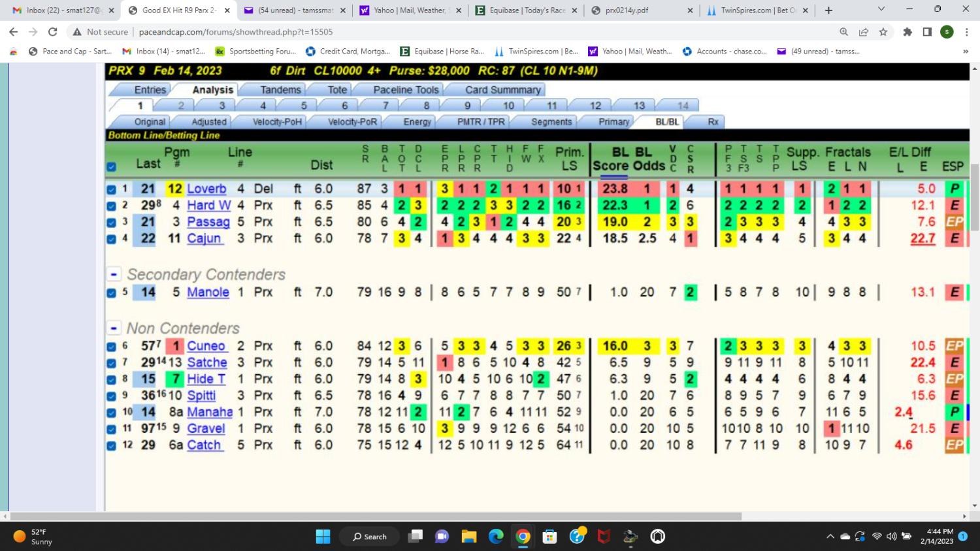
Task: Open the Gravel horse link
Action: pos(206,428)
